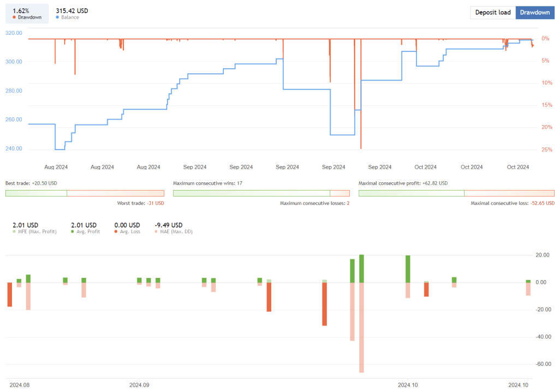
Task: Toggle the Balance series legend showing 315.42 USD
Action: [72, 14]
